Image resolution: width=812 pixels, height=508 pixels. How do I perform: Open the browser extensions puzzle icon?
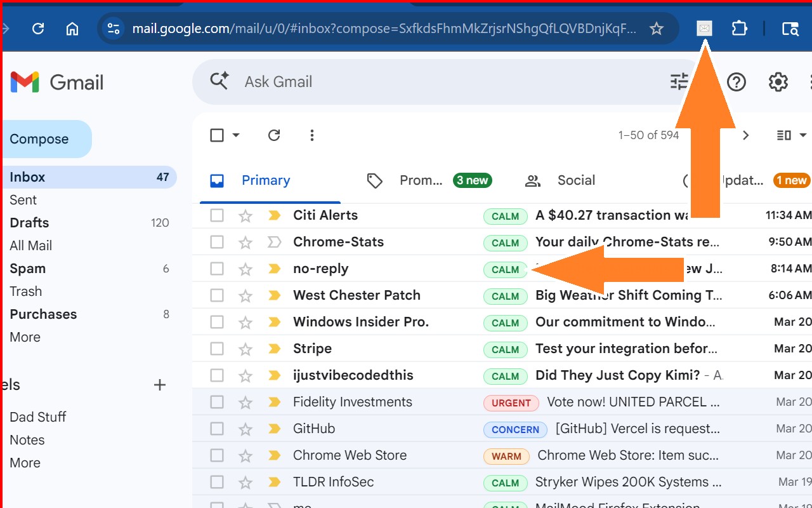739,29
